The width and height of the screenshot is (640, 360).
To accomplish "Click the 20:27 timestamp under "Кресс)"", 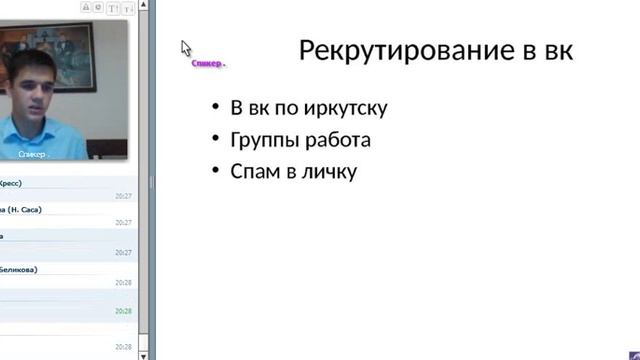I will [x=123, y=196].
